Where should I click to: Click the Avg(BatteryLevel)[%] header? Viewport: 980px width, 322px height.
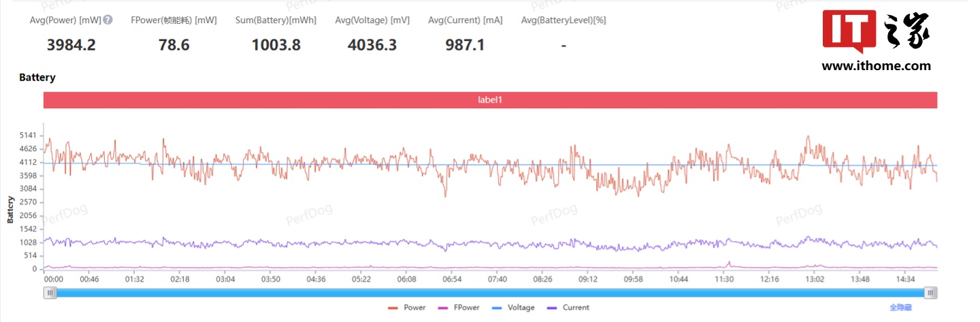coord(563,20)
